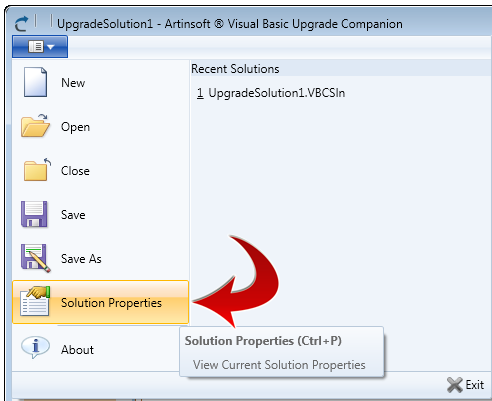Click the Open folder icon
The image size is (492, 401).
35,126
